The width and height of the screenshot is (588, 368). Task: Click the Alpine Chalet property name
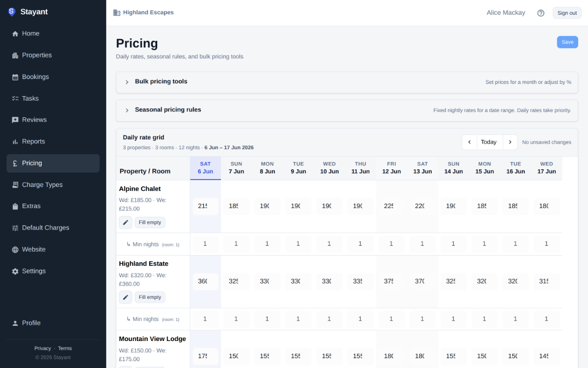[x=140, y=189]
